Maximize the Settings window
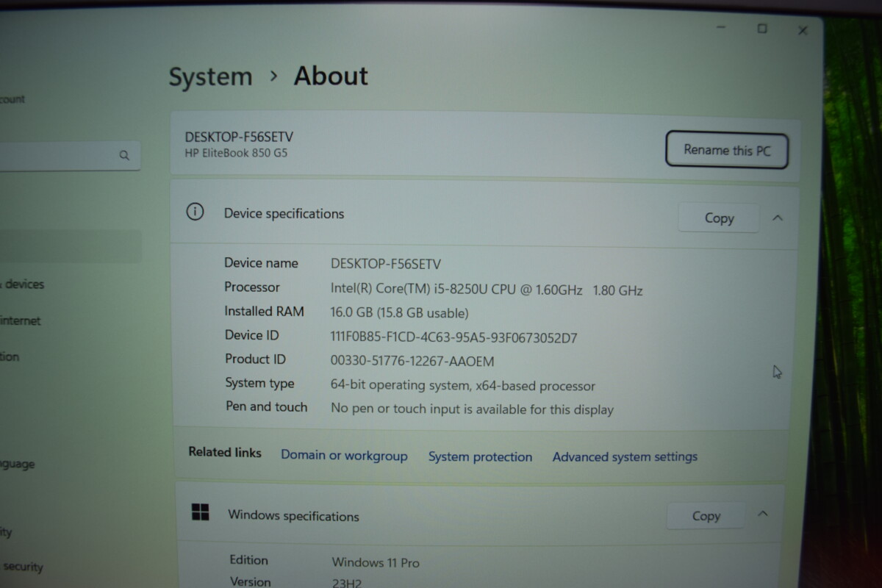Screen dimensions: 882x588 [x=762, y=29]
